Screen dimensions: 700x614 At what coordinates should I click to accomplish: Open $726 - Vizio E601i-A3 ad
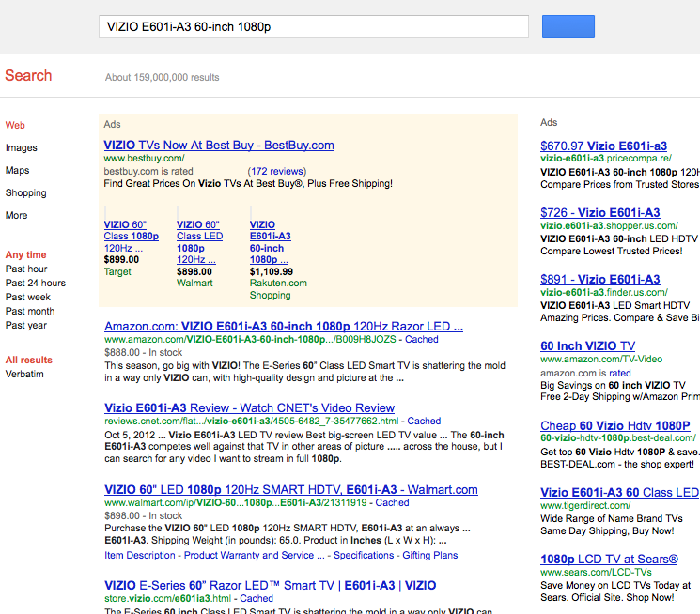[x=600, y=212]
